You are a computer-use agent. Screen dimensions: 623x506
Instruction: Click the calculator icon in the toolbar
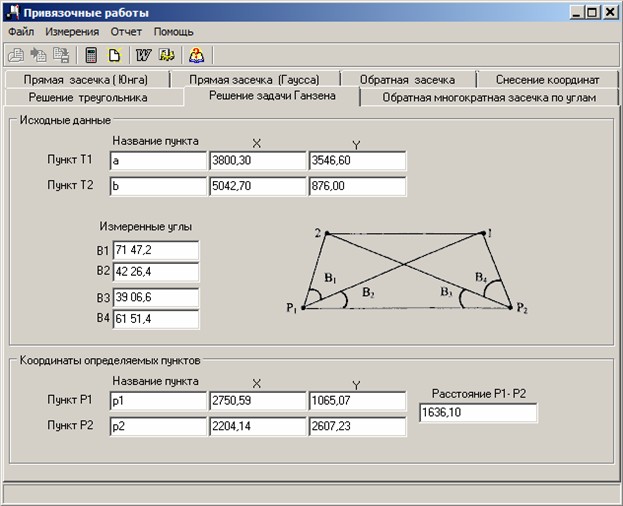pos(91,55)
